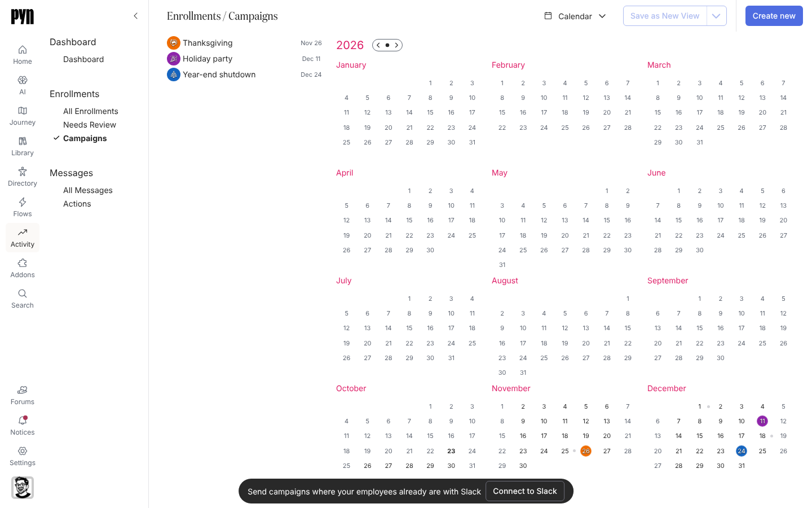Viewport: 812px width, 508px height.
Task: Click the Year-end shutdown campaign icon
Action: [x=174, y=75]
